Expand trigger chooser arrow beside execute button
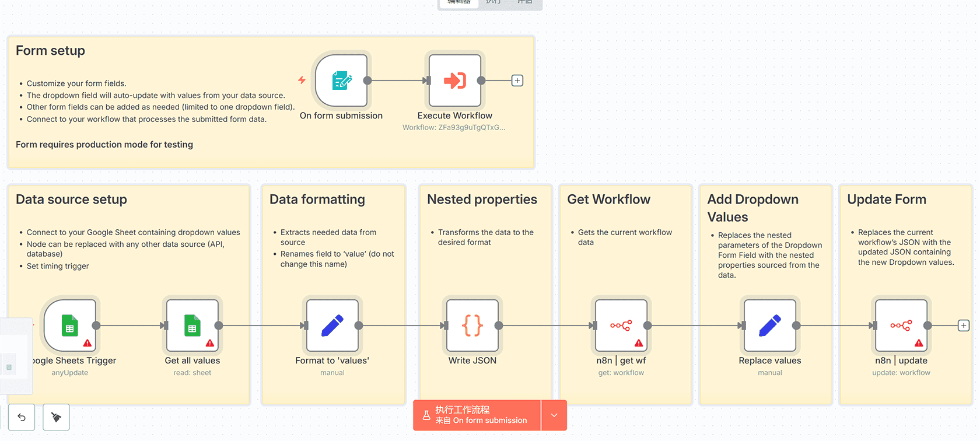 click(x=554, y=415)
